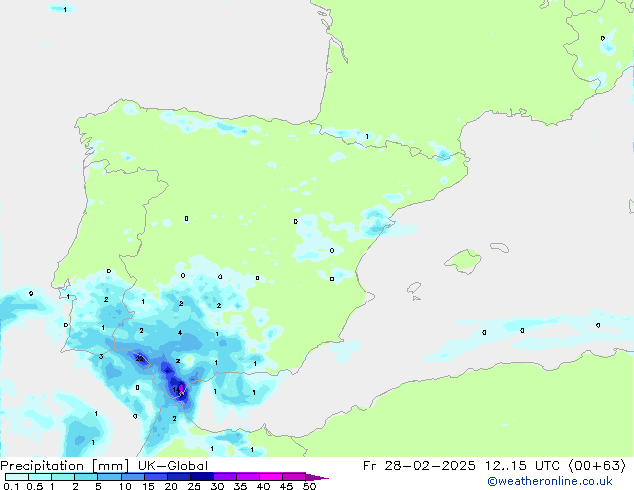Pick the 30–35 mm purple legend swatch
The height and width of the screenshot is (490, 634).
[224, 477]
